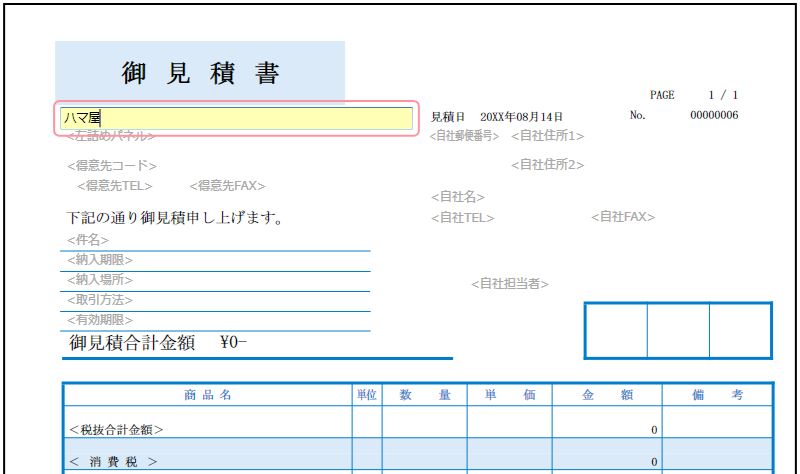Select the 取引方法 transaction method field
The image size is (800, 474).
click(x=100, y=300)
